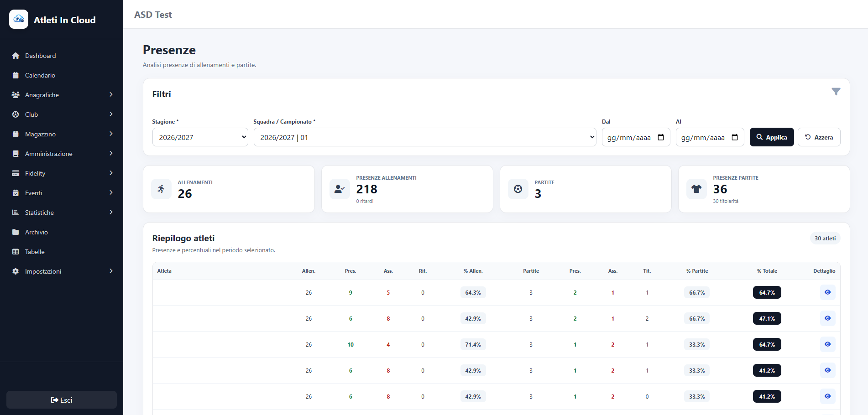View details of row with 0 Tit., 41,2%
This screenshot has height=415, width=868.
point(827,396)
